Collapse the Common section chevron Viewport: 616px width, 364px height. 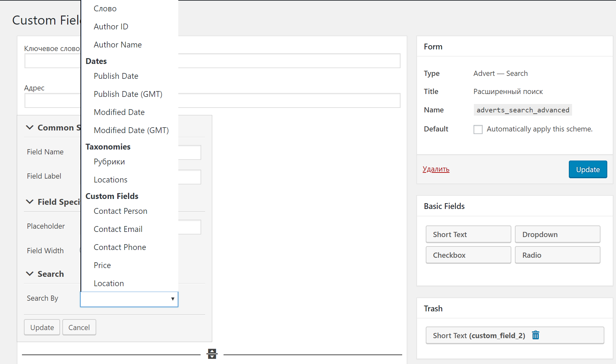click(x=30, y=128)
